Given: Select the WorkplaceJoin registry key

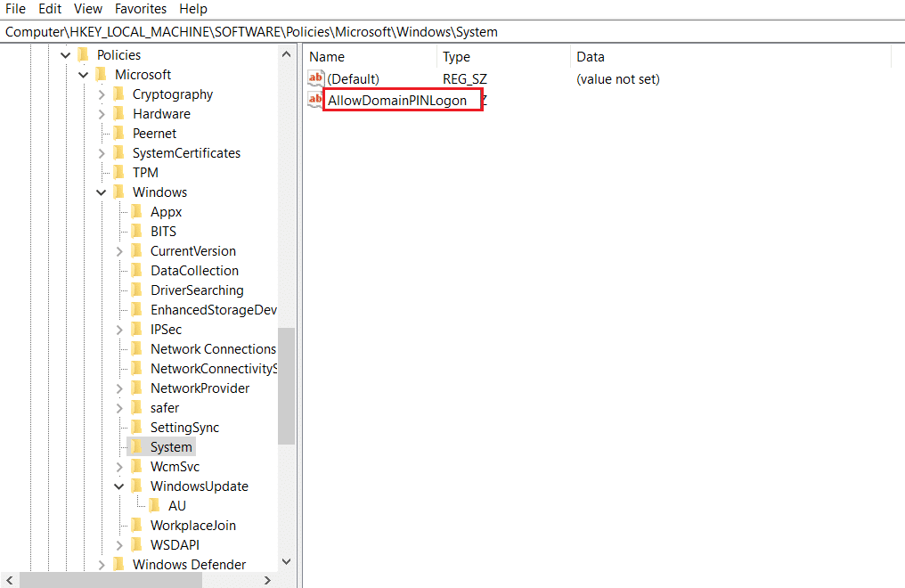Looking at the screenshot, I should tap(192, 526).
